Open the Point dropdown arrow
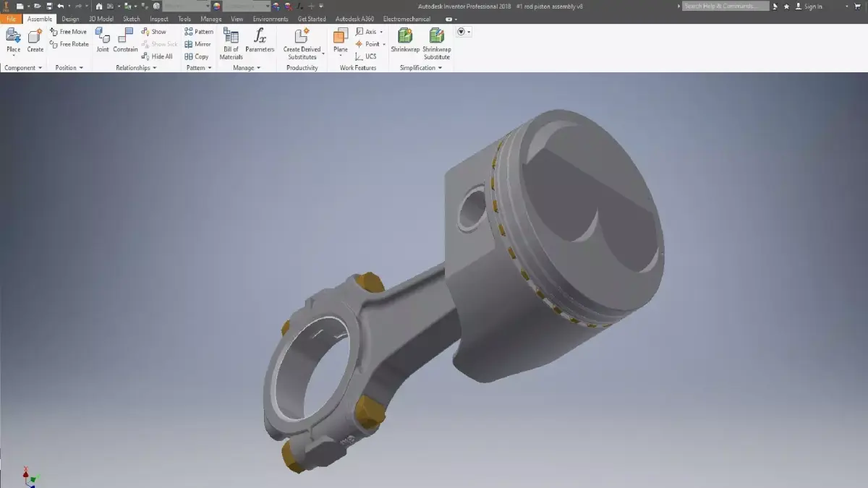868x488 pixels. [384, 44]
